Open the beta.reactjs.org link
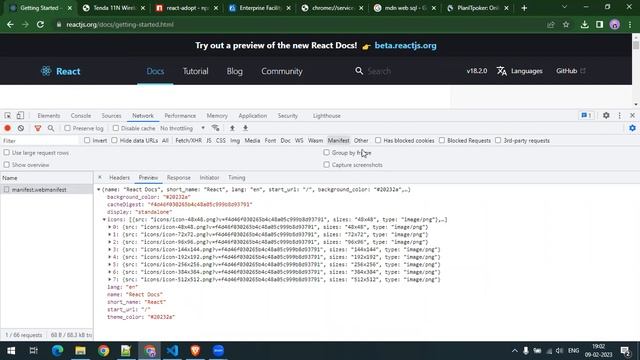The width and height of the screenshot is (640, 360). [x=405, y=46]
